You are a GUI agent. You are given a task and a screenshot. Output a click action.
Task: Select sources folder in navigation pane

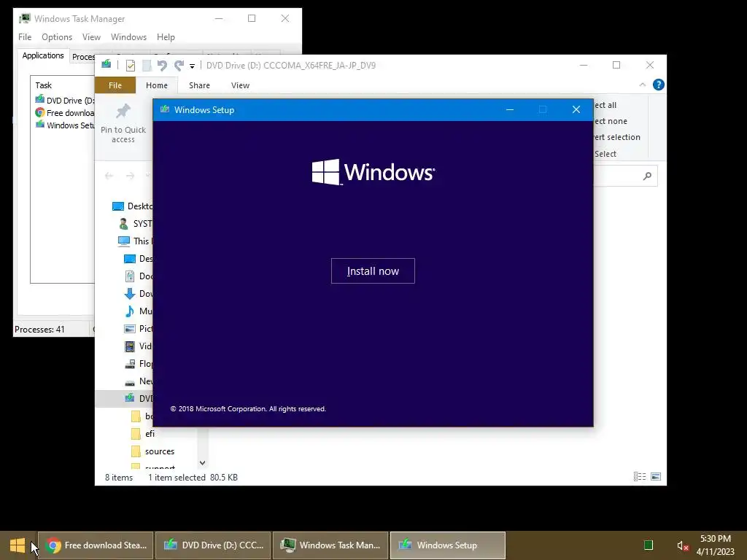pos(153,451)
